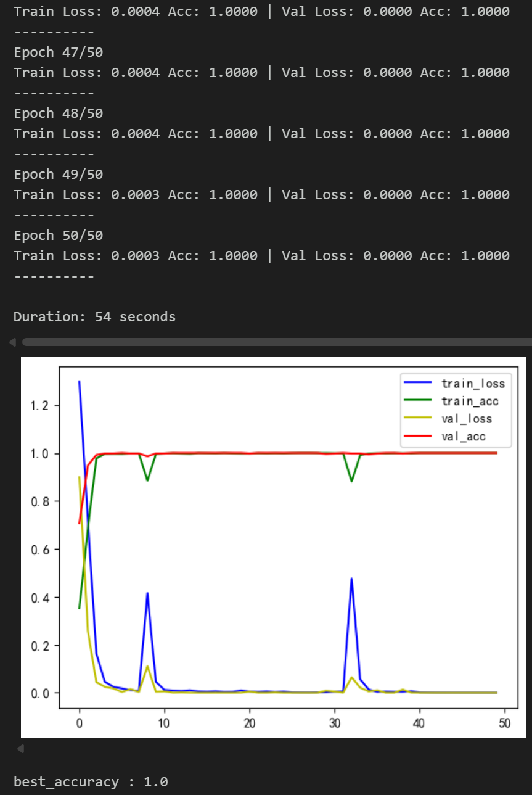This screenshot has width=532, height=795.
Task: Click the left scroll arrow below the plot
Action: [x=20, y=749]
